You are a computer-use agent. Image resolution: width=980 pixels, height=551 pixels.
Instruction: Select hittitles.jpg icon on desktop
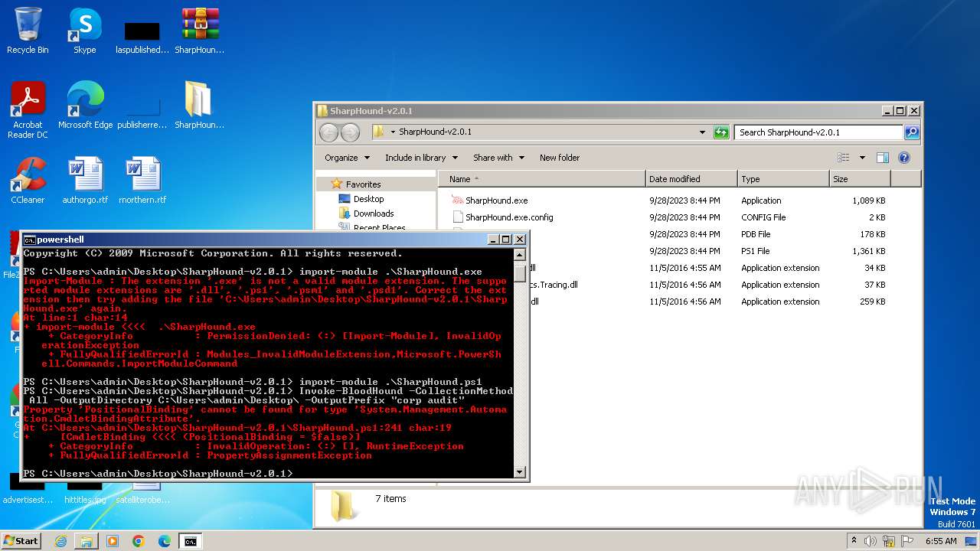(85, 491)
